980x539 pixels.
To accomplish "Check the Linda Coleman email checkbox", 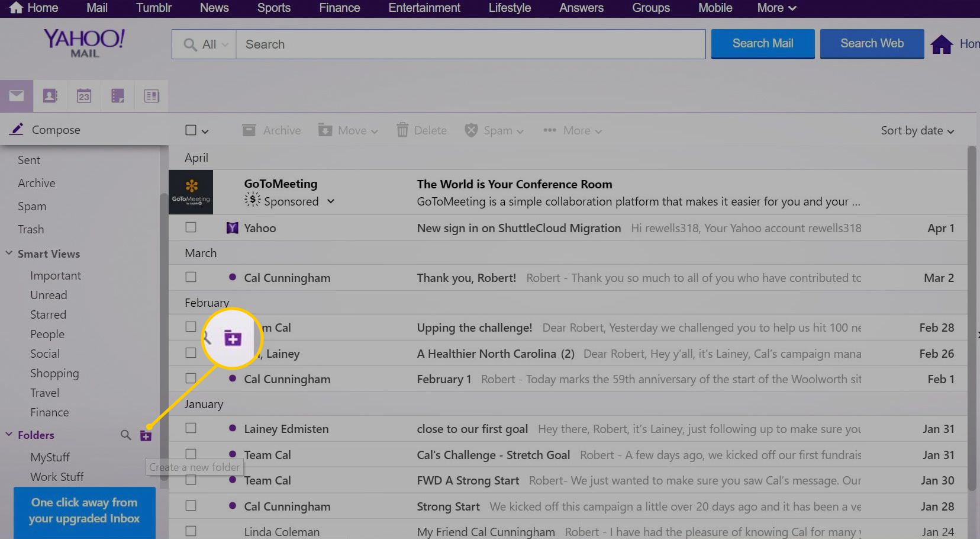I will (x=191, y=531).
